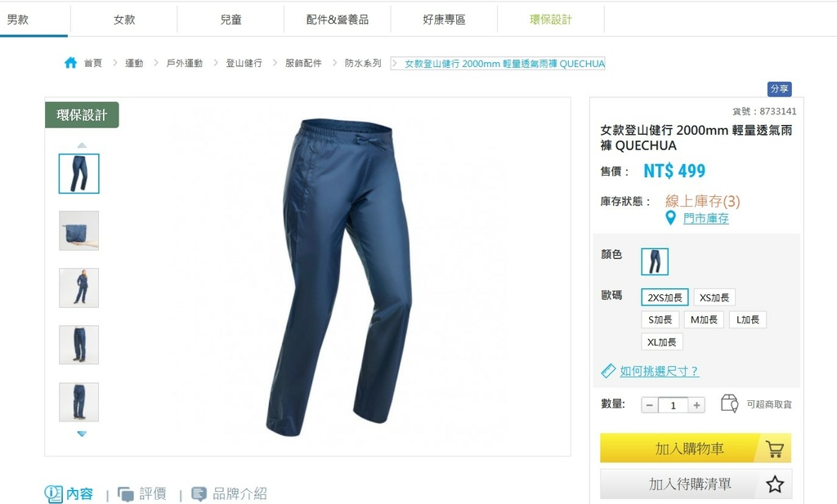This screenshot has height=504, width=837.
Task: Click the star wishlist icon
Action: [x=775, y=484]
